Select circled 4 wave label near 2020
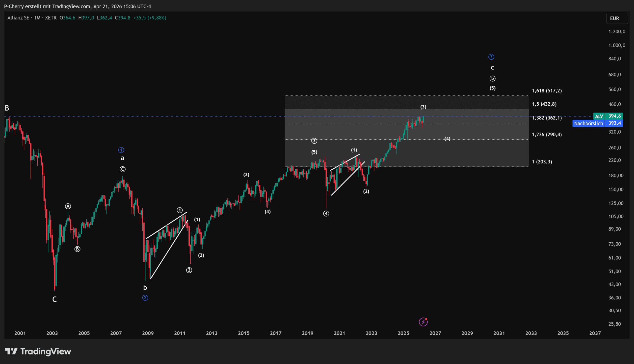 (x=326, y=213)
